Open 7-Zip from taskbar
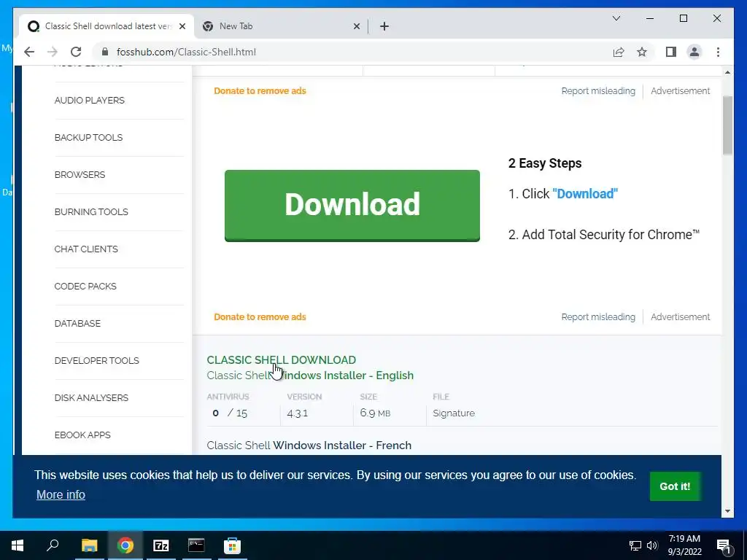The image size is (747, 560). pos(161,545)
